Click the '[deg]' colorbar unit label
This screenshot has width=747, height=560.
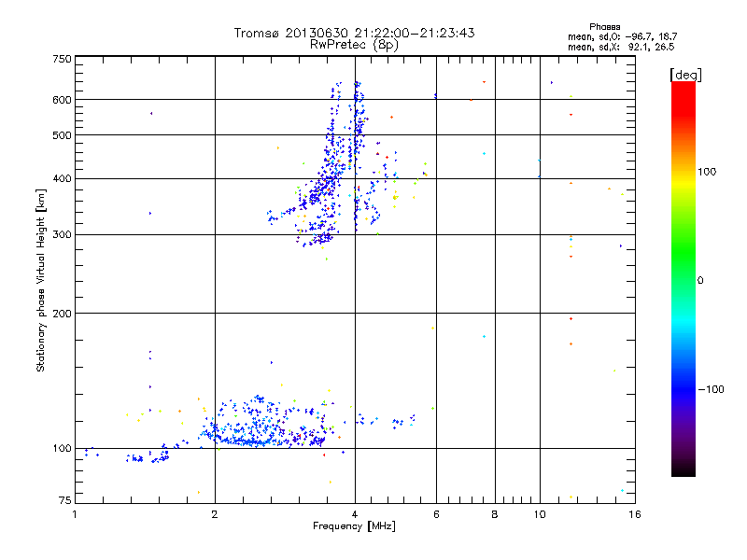coord(685,75)
